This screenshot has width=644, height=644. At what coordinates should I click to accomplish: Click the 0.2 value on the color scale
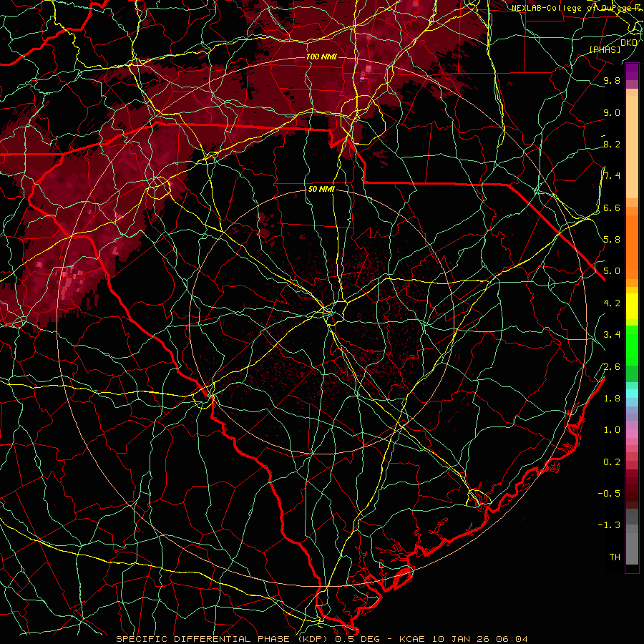612,462
